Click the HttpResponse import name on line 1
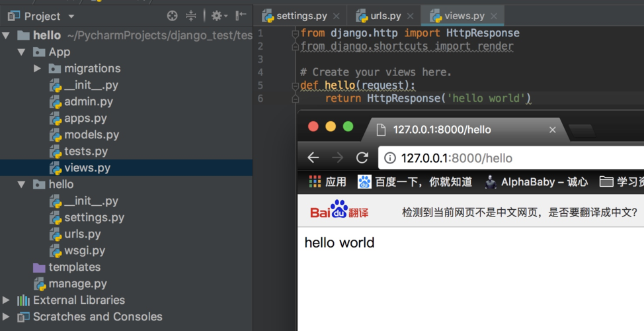The width and height of the screenshot is (644, 331). pos(483,33)
